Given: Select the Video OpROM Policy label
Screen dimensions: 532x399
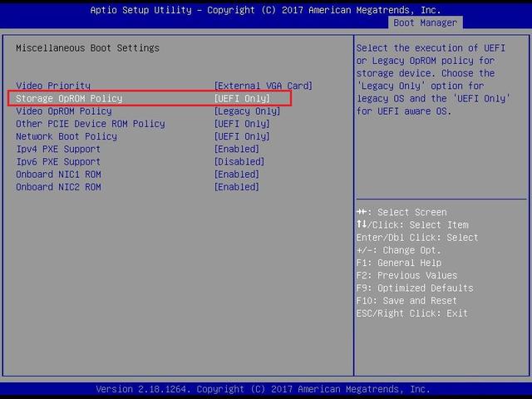Looking at the screenshot, I should pos(64,111).
